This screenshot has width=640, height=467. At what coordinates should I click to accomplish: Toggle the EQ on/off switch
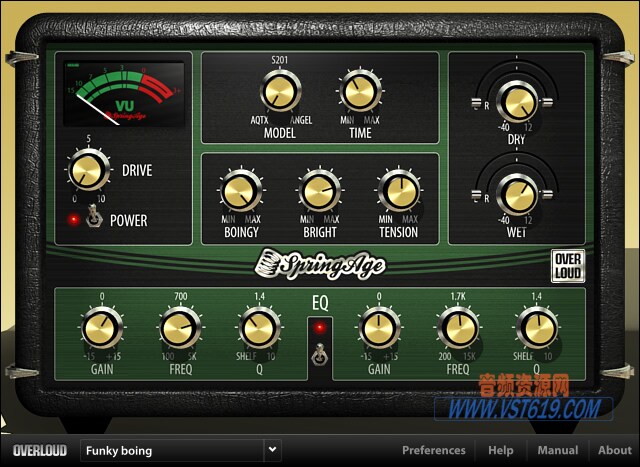tap(318, 351)
